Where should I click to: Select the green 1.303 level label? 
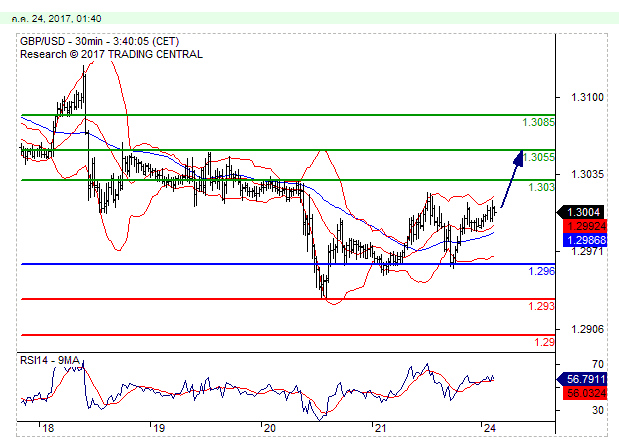tap(542, 187)
